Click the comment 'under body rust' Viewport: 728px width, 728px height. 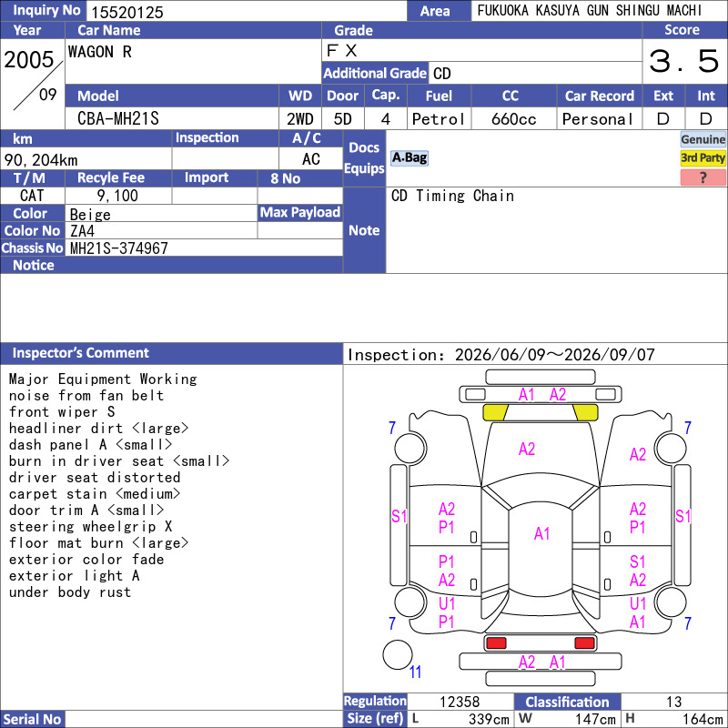(x=70, y=592)
